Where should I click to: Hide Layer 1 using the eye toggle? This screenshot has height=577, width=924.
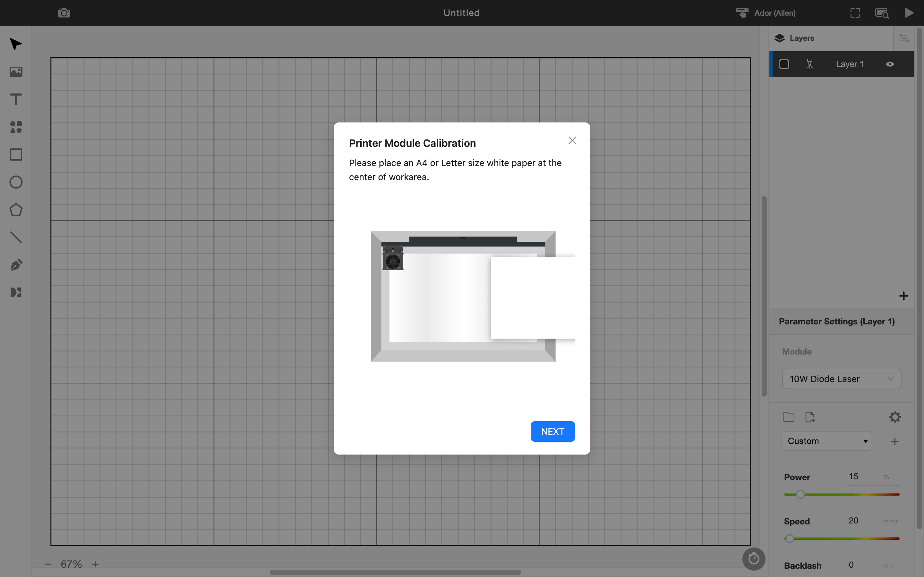pyautogui.click(x=890, y=64)
